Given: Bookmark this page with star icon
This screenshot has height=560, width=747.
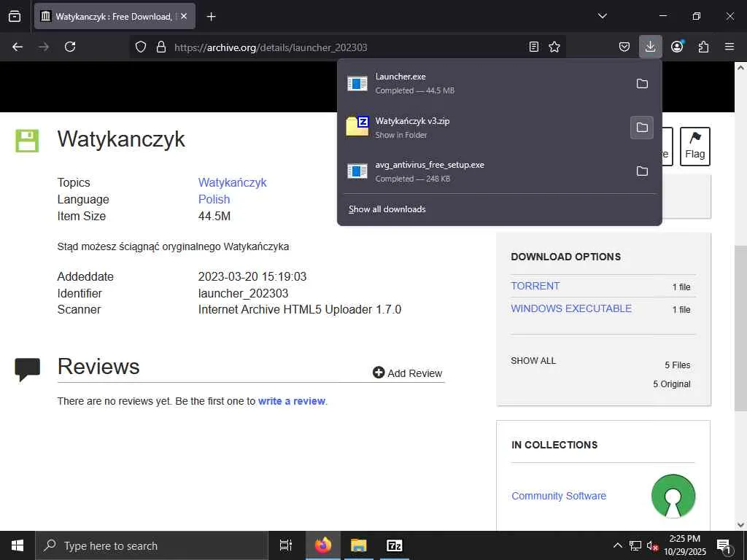Looking at the screenshot, I should pos(554,47).
